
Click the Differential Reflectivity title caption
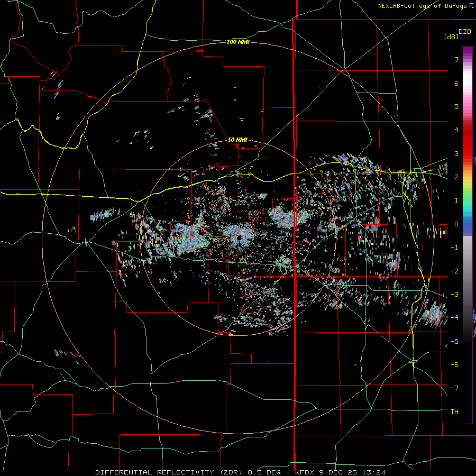click(x=240, y=472)
